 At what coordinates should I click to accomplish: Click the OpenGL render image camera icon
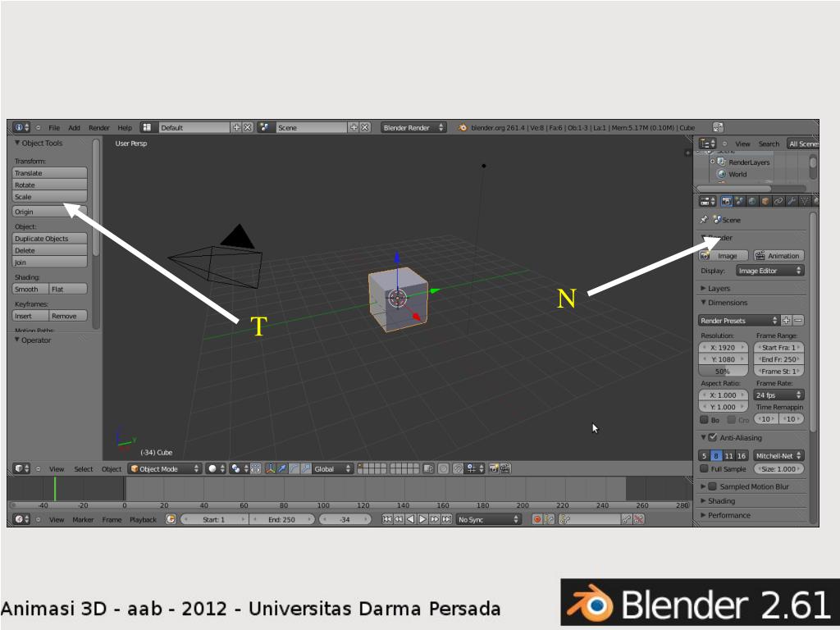[x=493, y=468]
